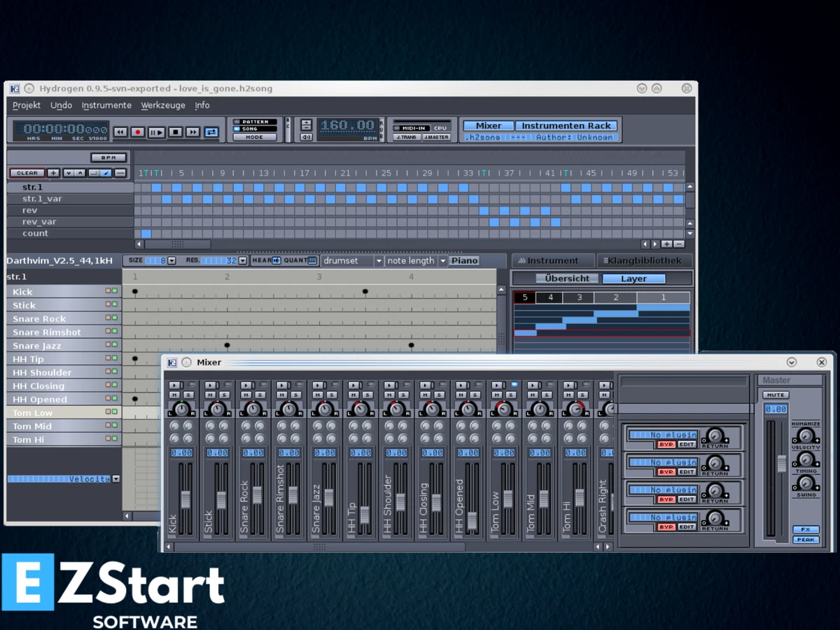Open the Undo menu
840x630 pixels.
pyautogui.click(x=62, y=105)
